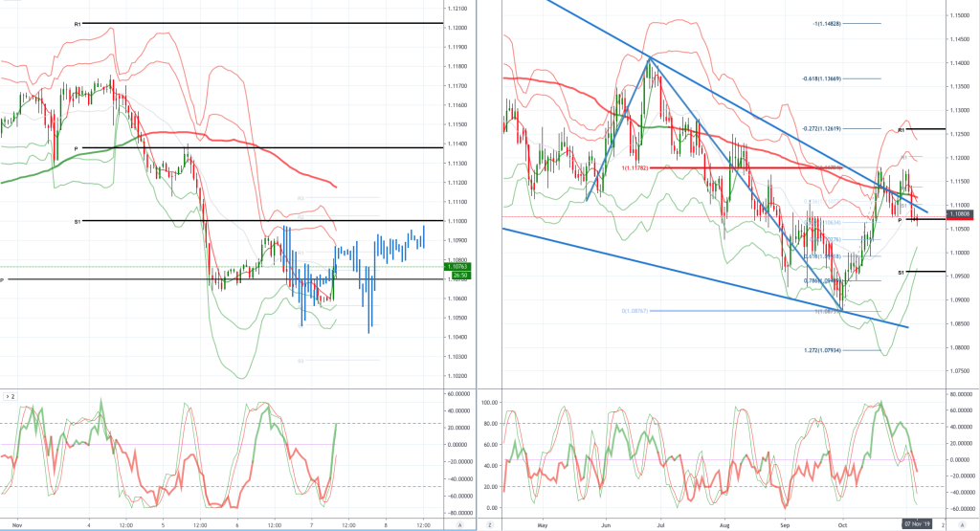The width and height of the screenshot is (980, 531).
Task: Click the '07 Nov '19' date marker
Action: (917, 523)
